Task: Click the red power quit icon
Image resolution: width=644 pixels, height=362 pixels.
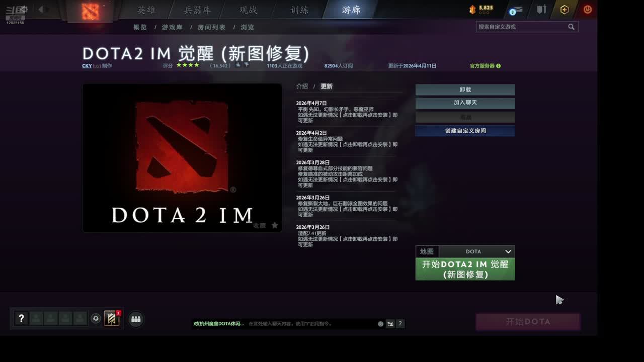Action: coord(587,10)
